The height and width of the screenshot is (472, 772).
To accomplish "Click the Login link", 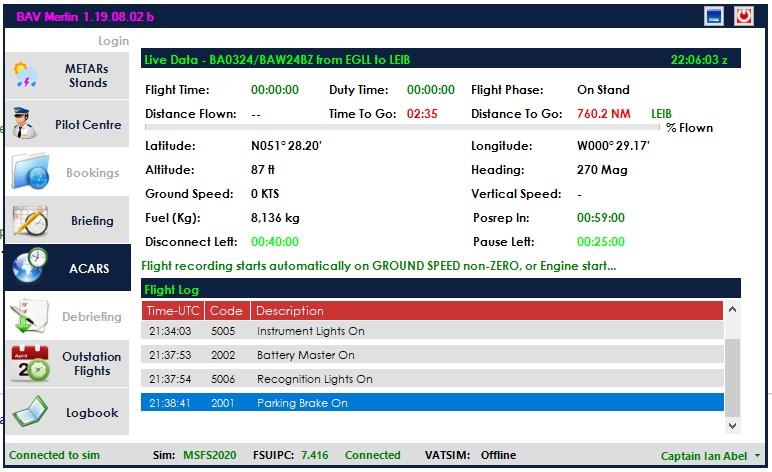I will point(113,41).
